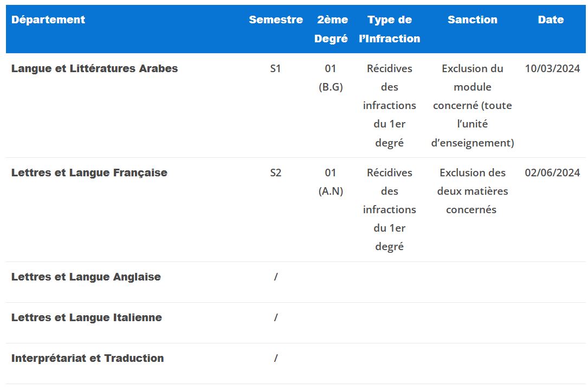Screen dimensions: 588x389
Task: Select sanction text Exclusion du module concerné
Action: click(473, 87)
